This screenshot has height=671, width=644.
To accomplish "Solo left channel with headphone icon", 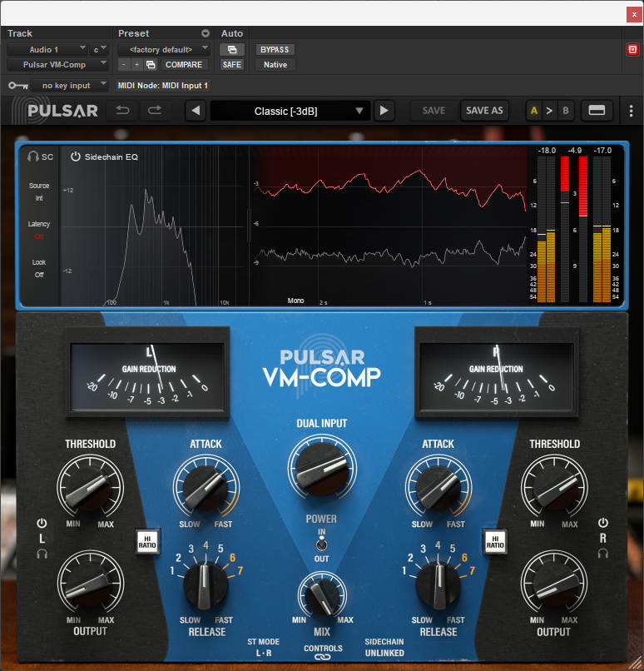I will point(42,554).
